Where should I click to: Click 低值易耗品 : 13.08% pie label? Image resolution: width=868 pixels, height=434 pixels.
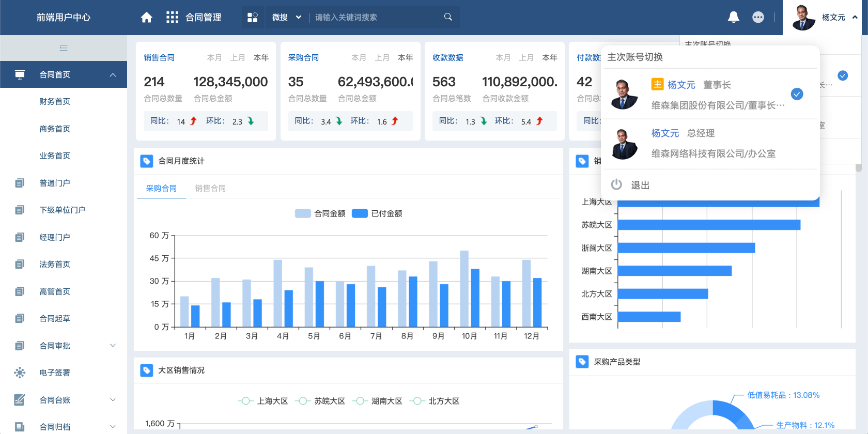tap(783, 395)
